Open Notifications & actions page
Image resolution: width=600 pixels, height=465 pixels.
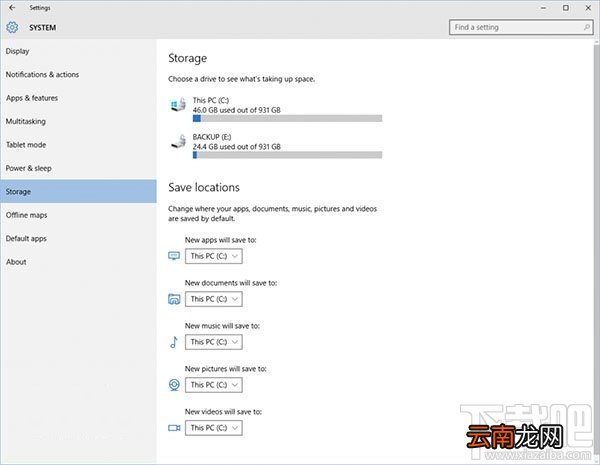78,75
